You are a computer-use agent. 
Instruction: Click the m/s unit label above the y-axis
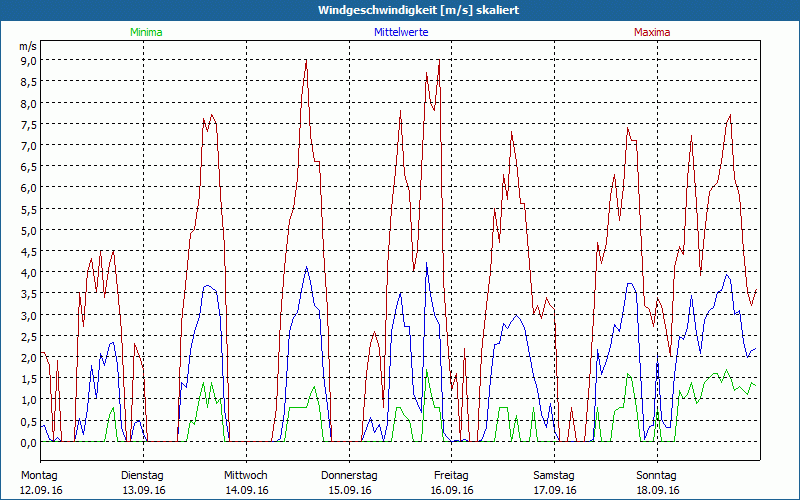[27, 46]
